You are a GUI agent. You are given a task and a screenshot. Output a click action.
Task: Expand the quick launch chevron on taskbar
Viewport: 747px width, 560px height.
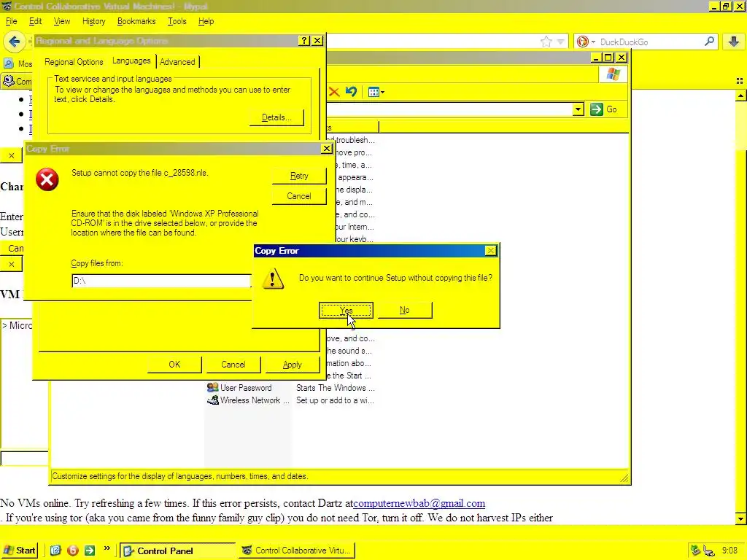tap(107, 548)
